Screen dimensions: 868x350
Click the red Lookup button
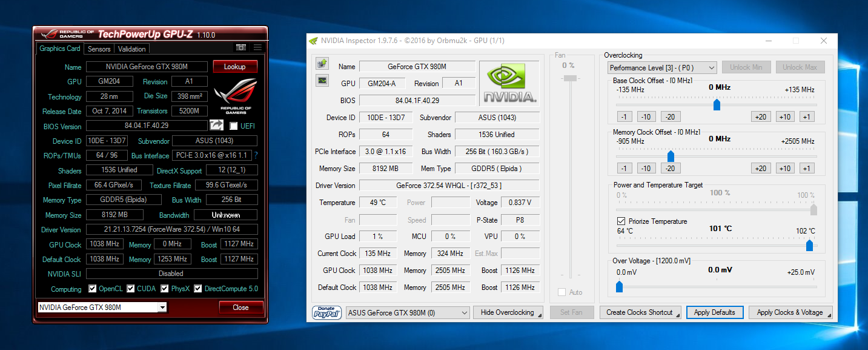[234, 67]
